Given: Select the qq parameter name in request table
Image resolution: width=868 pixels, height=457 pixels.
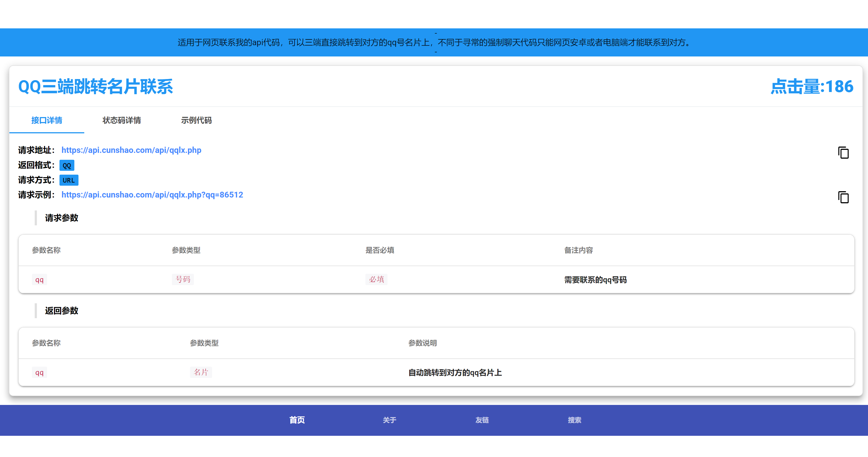Looking at the screenshot, I should tap(39, 280).
